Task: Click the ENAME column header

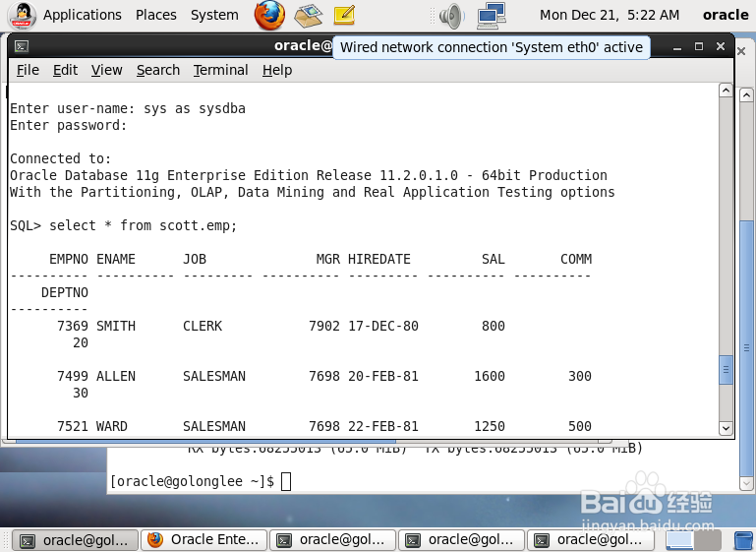Action: point(116,259)
